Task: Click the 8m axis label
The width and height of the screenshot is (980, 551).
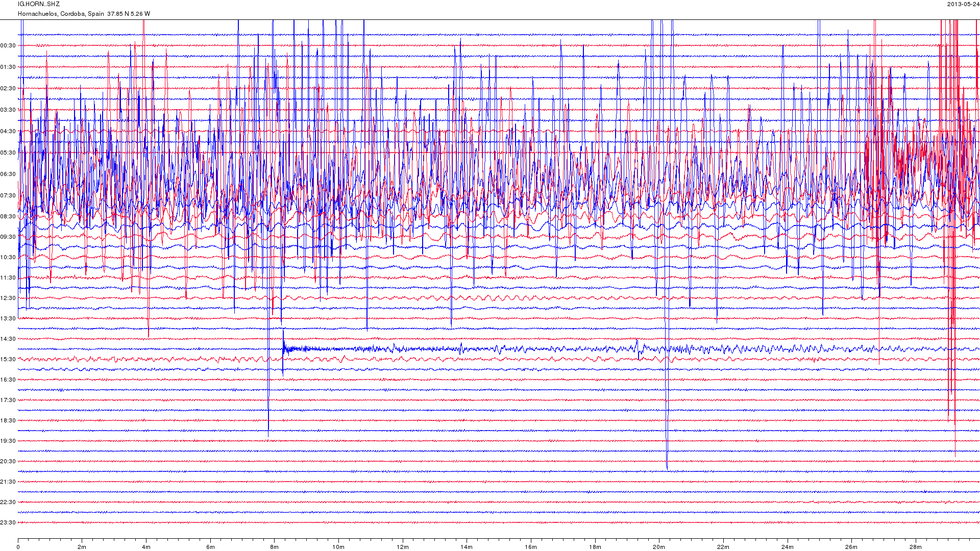Action: [x=275, y=547]
